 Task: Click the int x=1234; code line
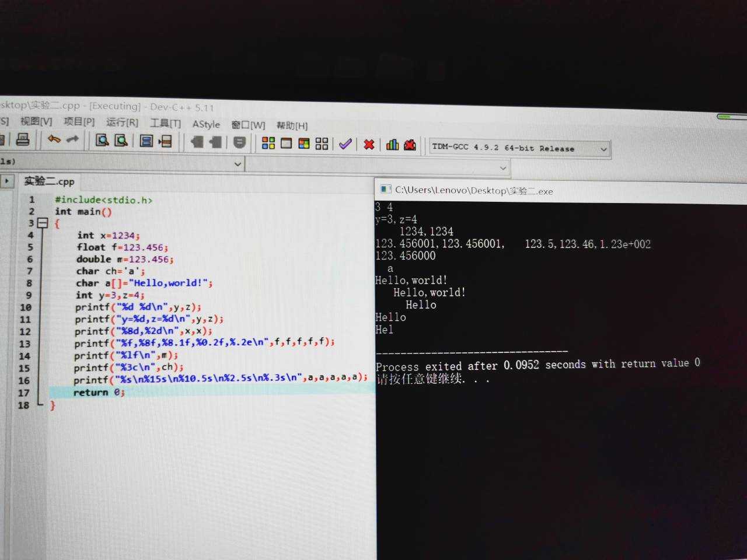pyautogui.click(x=109, y=236)
